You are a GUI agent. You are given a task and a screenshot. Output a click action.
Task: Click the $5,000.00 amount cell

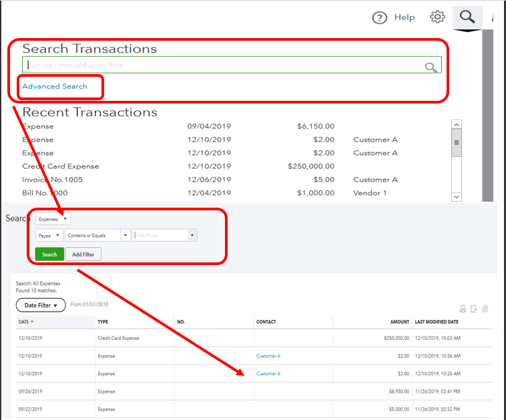pos(399,409)
